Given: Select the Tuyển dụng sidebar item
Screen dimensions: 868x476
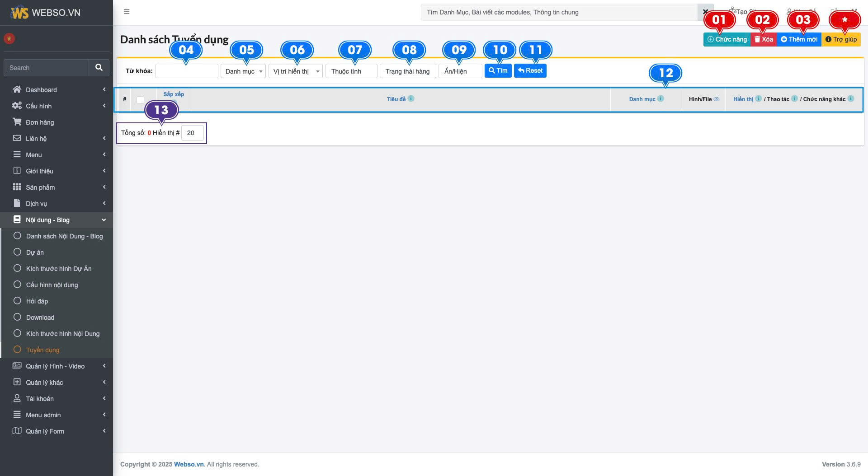Looking at the screenshot, I should click(x=42, y=350).
